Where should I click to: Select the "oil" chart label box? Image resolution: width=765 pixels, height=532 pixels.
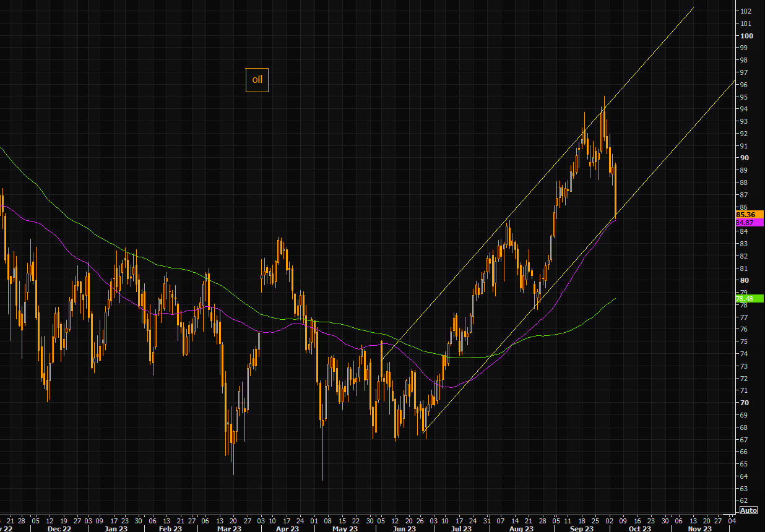[x=257, y=80]
